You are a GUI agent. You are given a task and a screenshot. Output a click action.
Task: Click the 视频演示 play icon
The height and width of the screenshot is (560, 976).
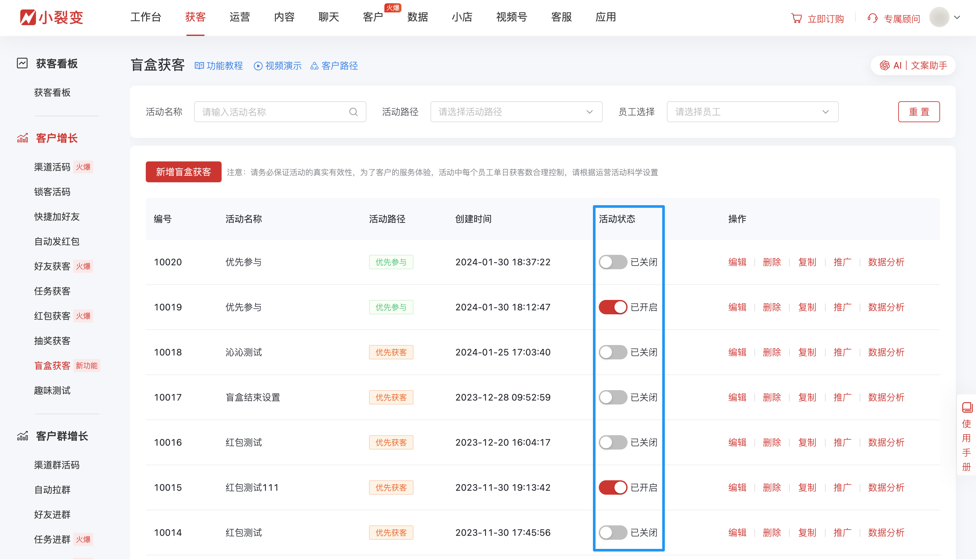click(x=258, y=66)
